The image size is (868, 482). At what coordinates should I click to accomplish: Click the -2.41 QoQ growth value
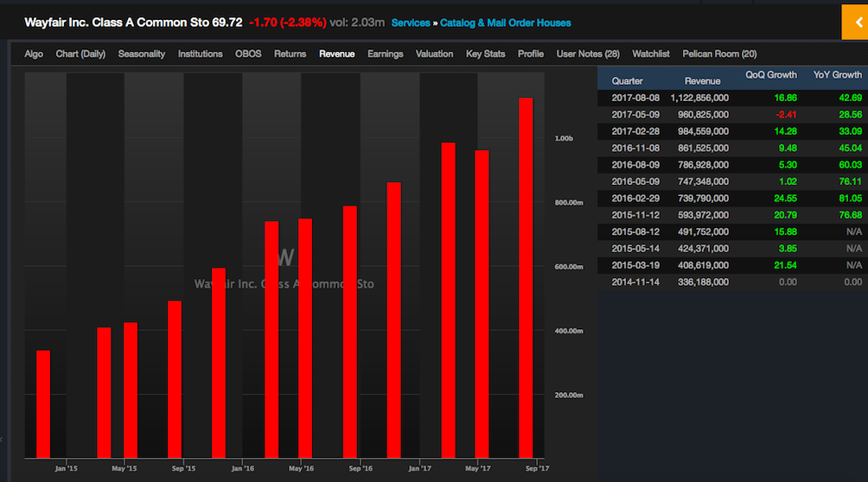tap(786, 115)
